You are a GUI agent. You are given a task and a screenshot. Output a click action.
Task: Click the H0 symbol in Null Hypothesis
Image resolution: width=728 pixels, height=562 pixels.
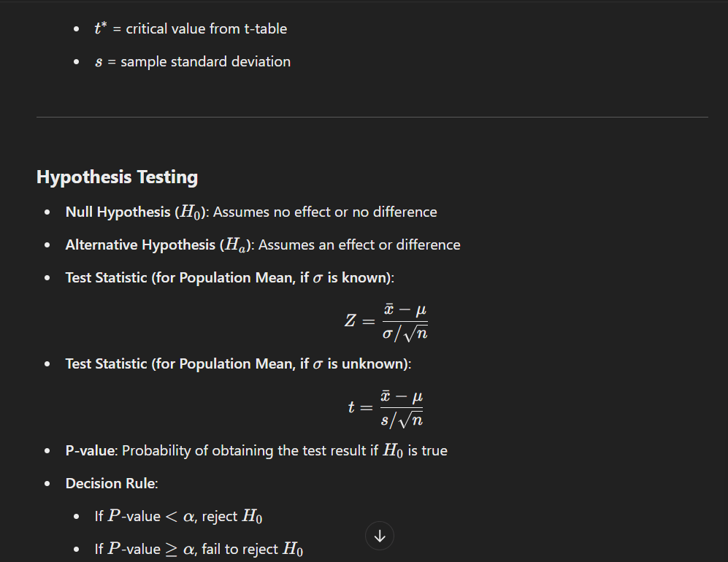[x=191, y=212]
